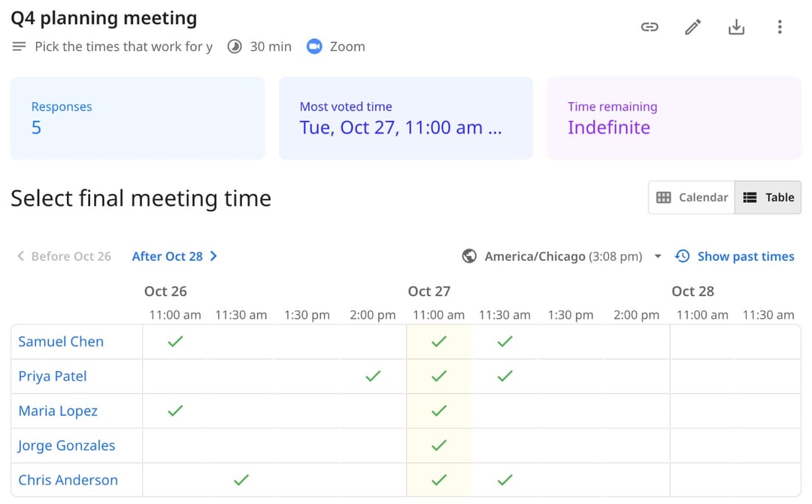Image resolution: width=812 pixels, height=504 pixels.
Task: Download responses using the download icon
Action: click(x=736, y=27)
